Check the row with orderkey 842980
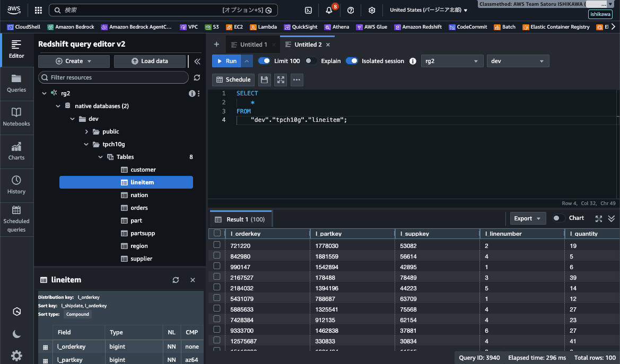Viewport: 620px width, 364px height. (217, 255)
